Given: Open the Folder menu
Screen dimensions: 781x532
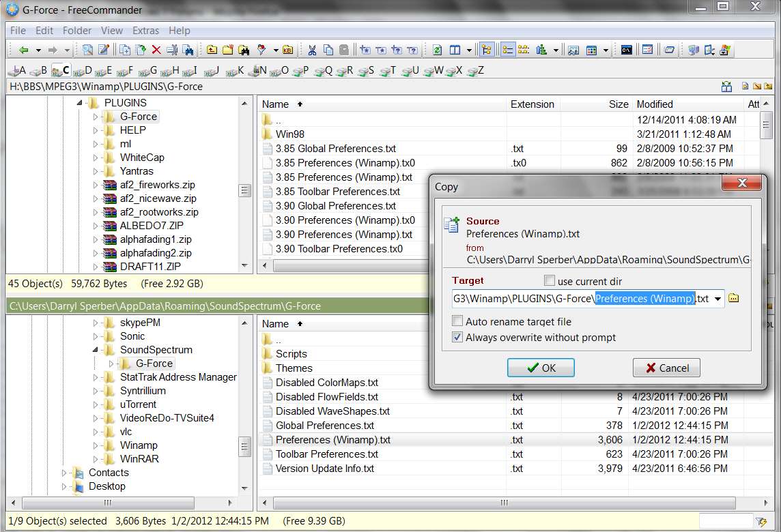Looking at the screenshot, I should (76, 31).
